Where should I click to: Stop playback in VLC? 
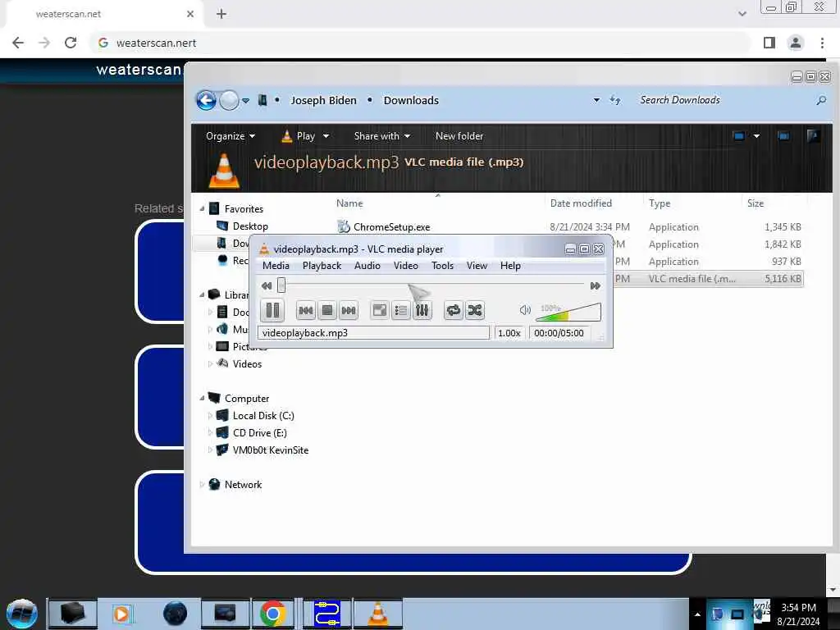326,310
